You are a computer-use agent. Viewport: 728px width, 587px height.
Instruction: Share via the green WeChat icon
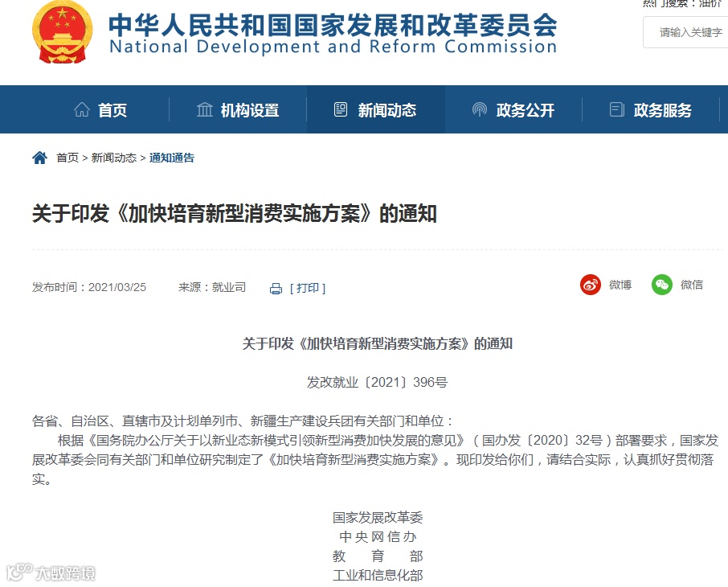[662, 285]
